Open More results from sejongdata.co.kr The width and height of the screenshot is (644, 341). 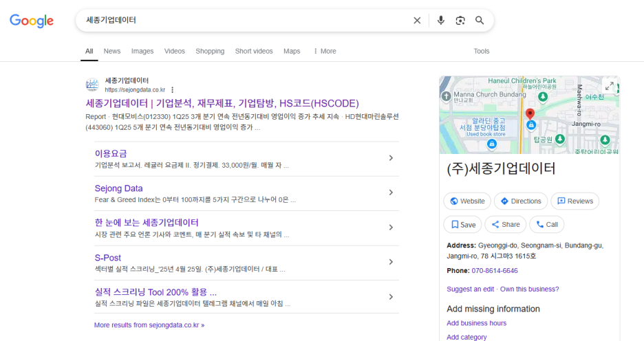[149, 325]
